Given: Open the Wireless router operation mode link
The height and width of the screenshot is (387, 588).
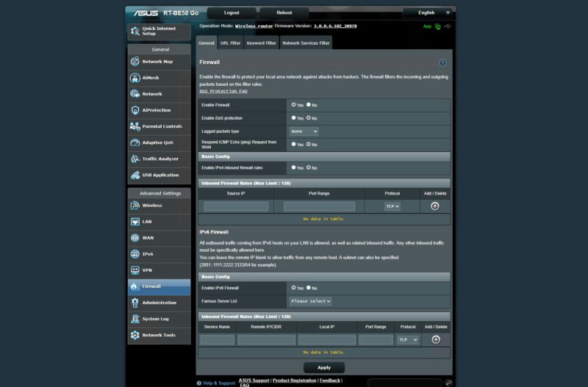Looking at the screenshot, I should pos(254,26).
